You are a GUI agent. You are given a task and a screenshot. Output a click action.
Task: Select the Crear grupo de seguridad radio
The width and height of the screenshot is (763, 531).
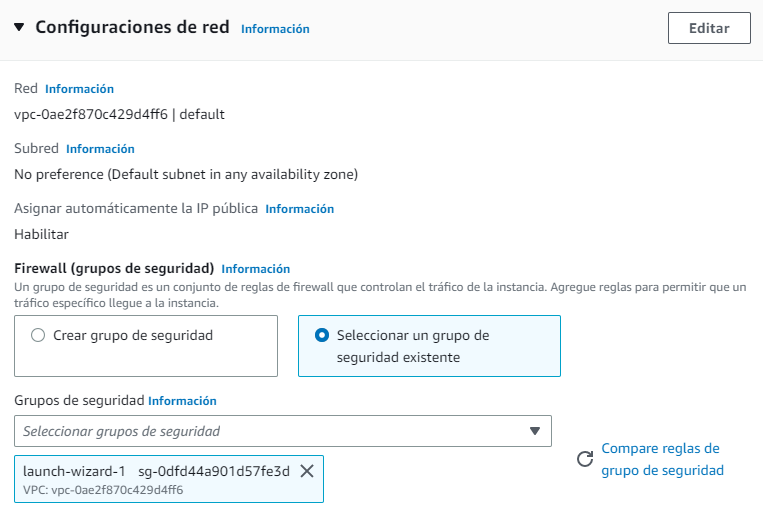(x=38, y=335)
